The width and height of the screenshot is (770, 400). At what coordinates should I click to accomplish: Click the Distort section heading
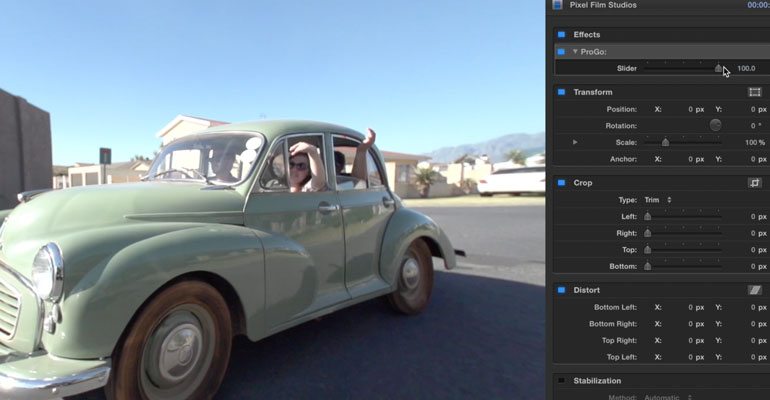[586, 290]
